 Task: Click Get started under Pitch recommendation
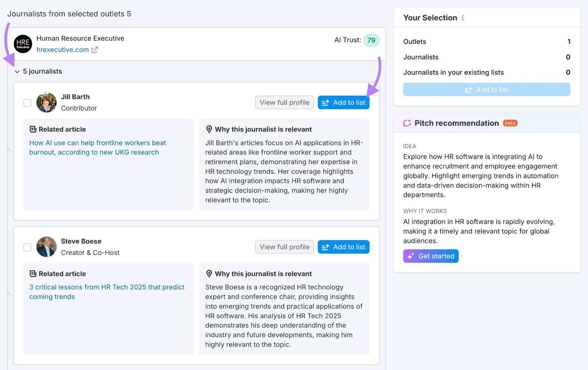point(431,256)
